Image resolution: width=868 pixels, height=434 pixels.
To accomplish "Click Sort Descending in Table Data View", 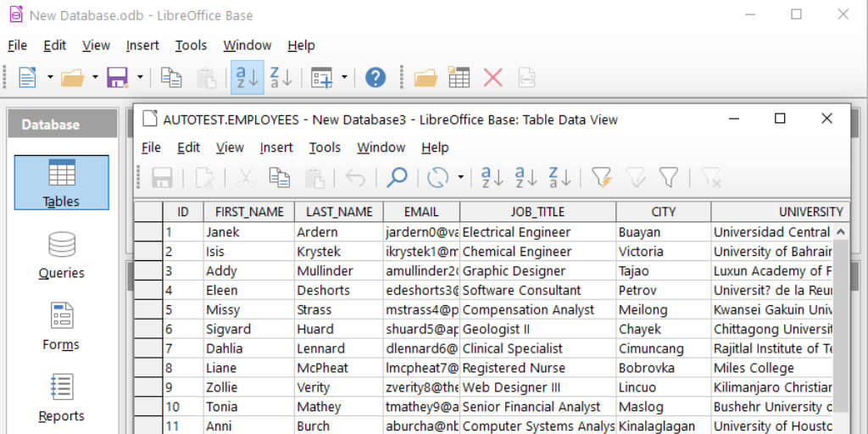I will (x=559, y=178).
